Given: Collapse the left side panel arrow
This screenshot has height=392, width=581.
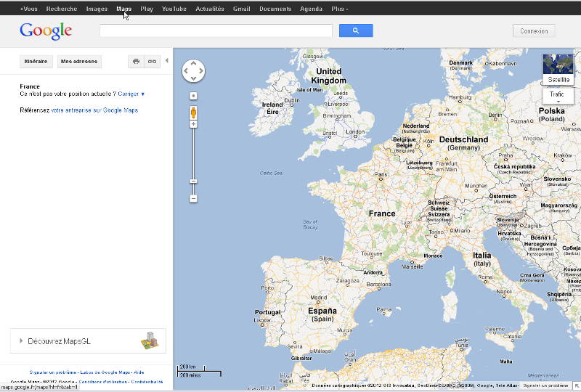Looking at the screenshot, I should click(167, 60).
